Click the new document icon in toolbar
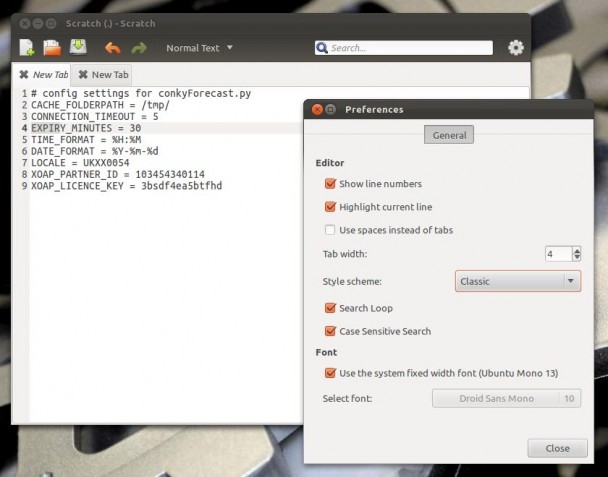608x477 pixels. coord(27,47)
